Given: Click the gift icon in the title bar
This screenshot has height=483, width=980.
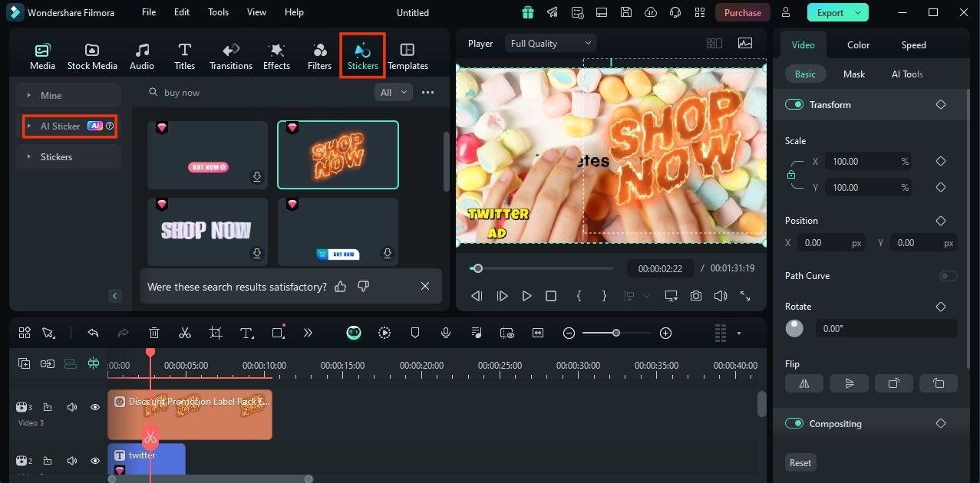Looking at the screenshot, I should tap(527, 12).
